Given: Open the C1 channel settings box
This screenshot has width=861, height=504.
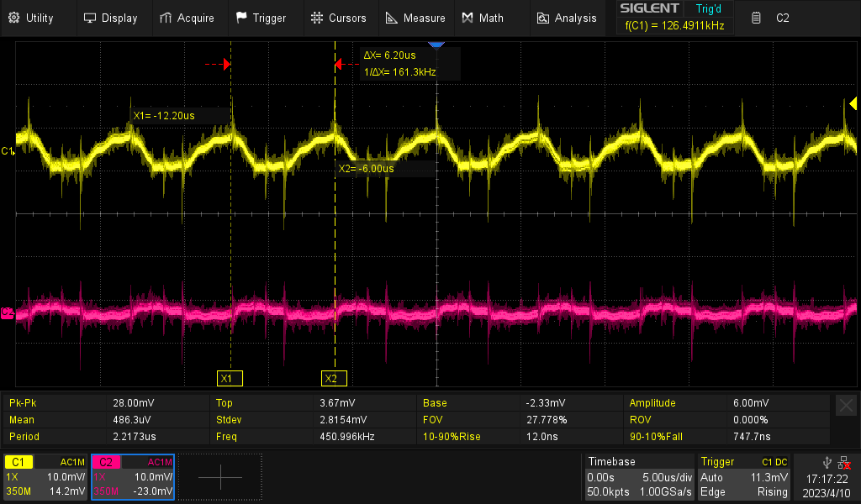Looking at the screenshot, I should [x=45, y=476].
